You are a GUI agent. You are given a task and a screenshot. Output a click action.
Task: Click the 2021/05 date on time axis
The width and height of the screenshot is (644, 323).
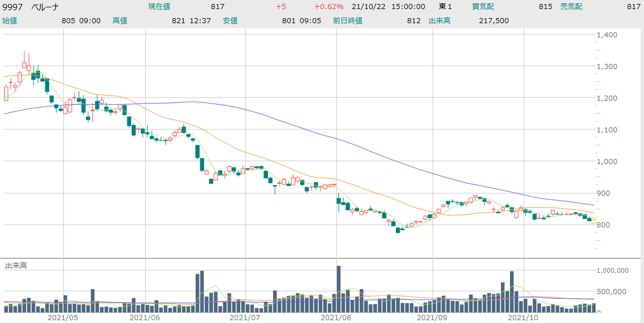coord(63,318)
